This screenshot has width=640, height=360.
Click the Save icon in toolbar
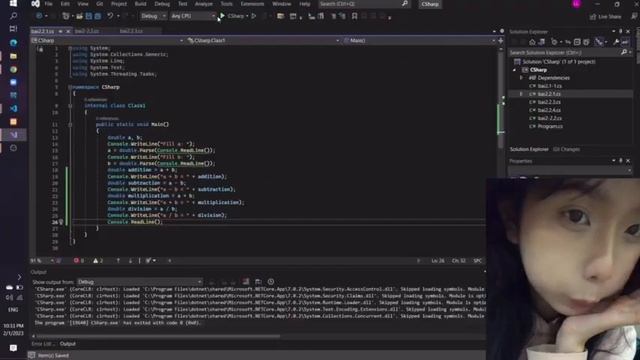point(89,16)
